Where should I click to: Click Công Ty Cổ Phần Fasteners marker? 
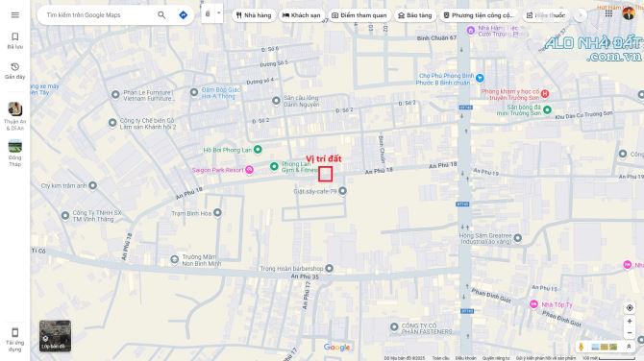[x=394, y=327]
